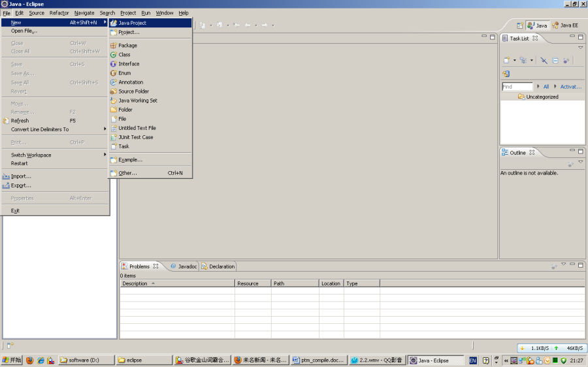588x367 pixels.
Task: Click Task List synchronize repository icon
Action: pyautogui.click(x=506, y=74)
